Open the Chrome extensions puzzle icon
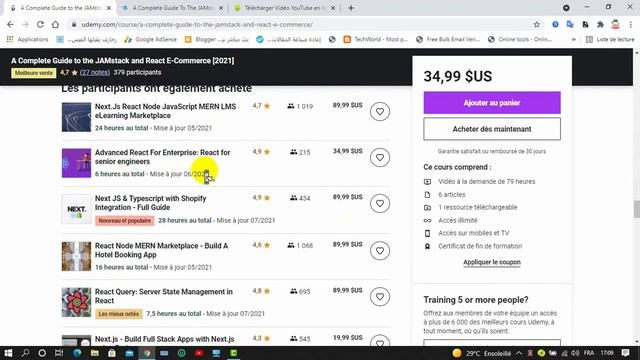 pyautogui.click(x=600, y=24)
